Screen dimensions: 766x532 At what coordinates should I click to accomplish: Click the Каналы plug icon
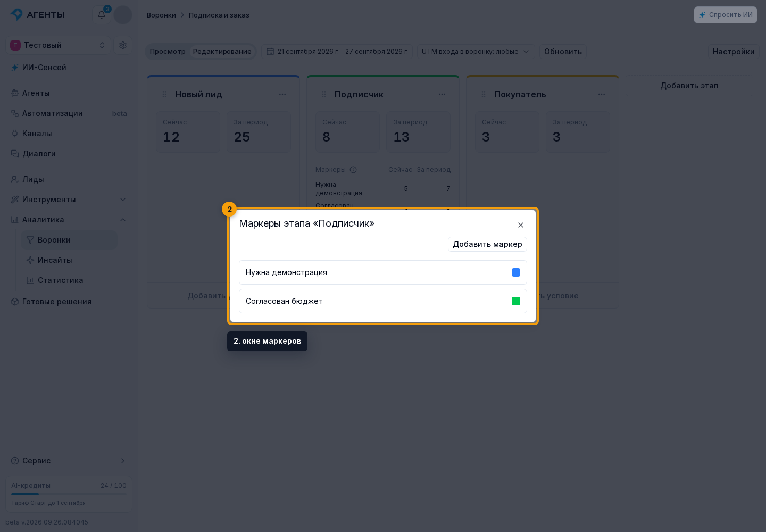pos(15,134)
